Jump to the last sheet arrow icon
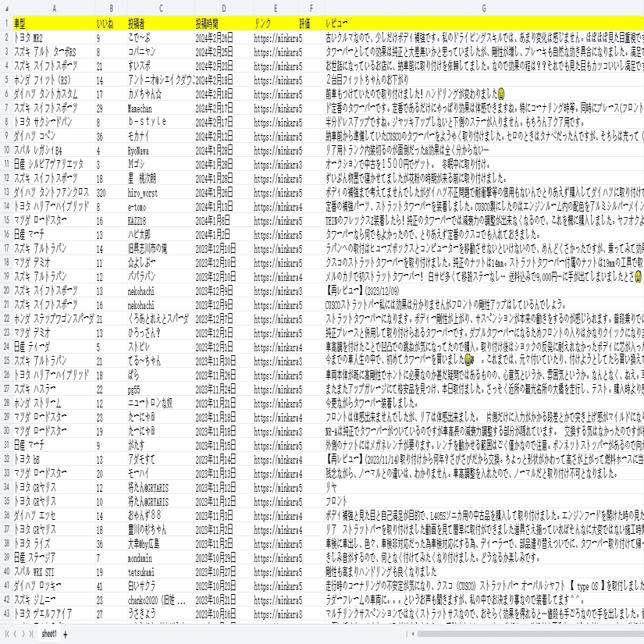 (x=30, y=634)
